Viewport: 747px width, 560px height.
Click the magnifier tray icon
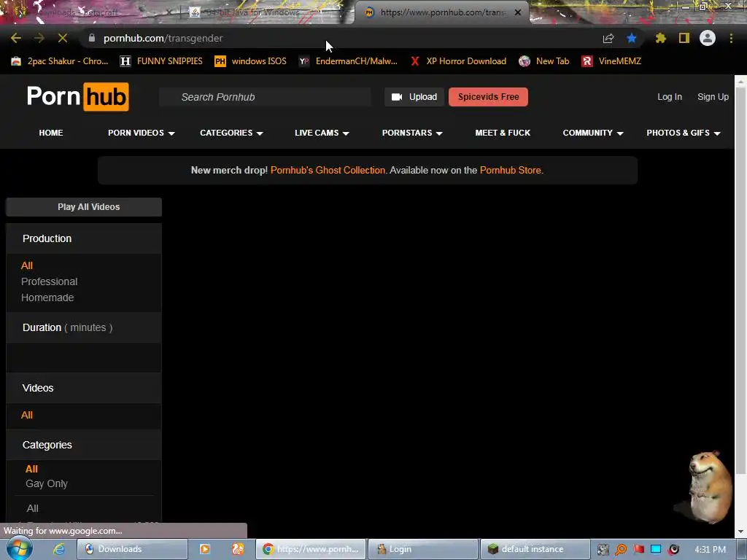pos(621,550)
